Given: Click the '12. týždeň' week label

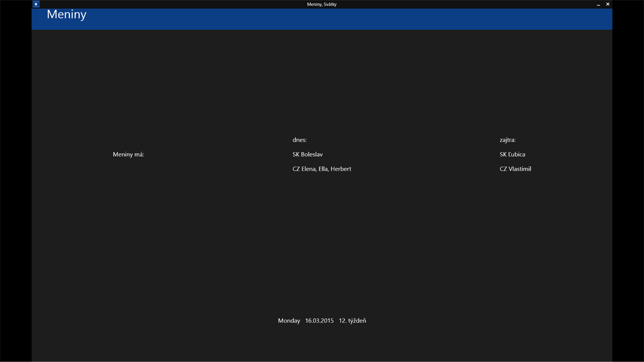Looking at the screenshot, I should pos(352,320).
